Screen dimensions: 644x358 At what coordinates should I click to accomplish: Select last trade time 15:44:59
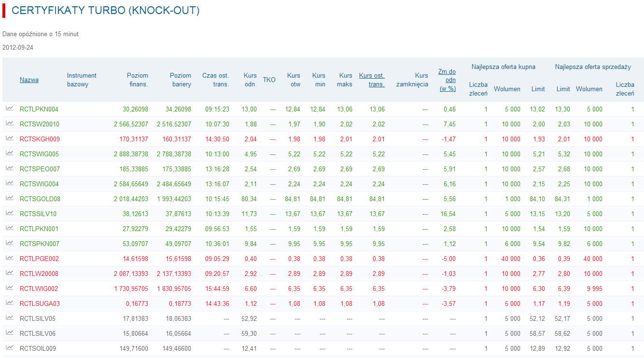point(217,289)
